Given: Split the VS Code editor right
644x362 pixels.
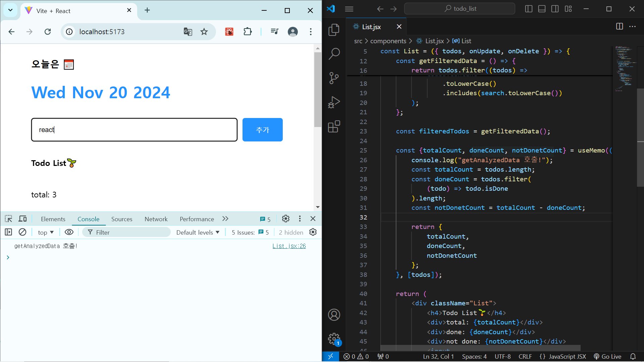Looking at the screenshot, I should [x=619, y=26].
